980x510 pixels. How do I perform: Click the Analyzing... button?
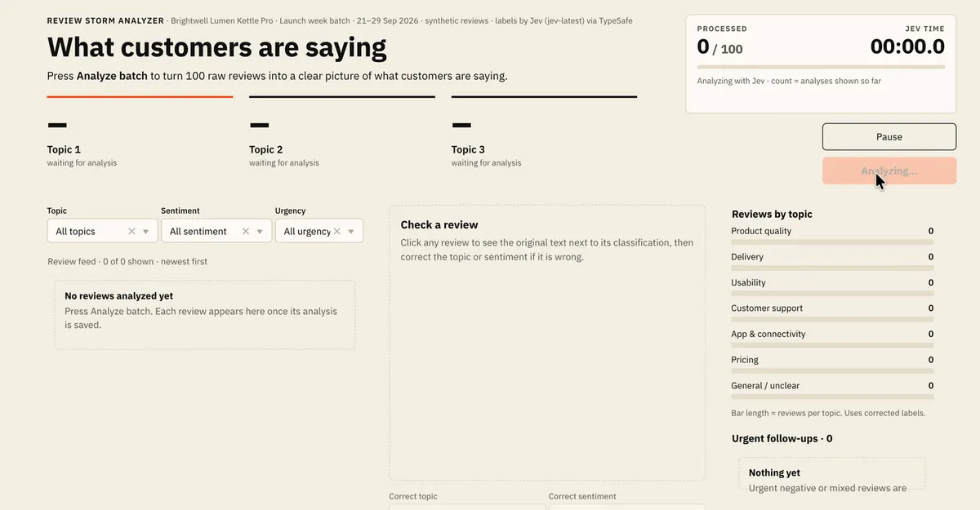click(x=889, y=171)
